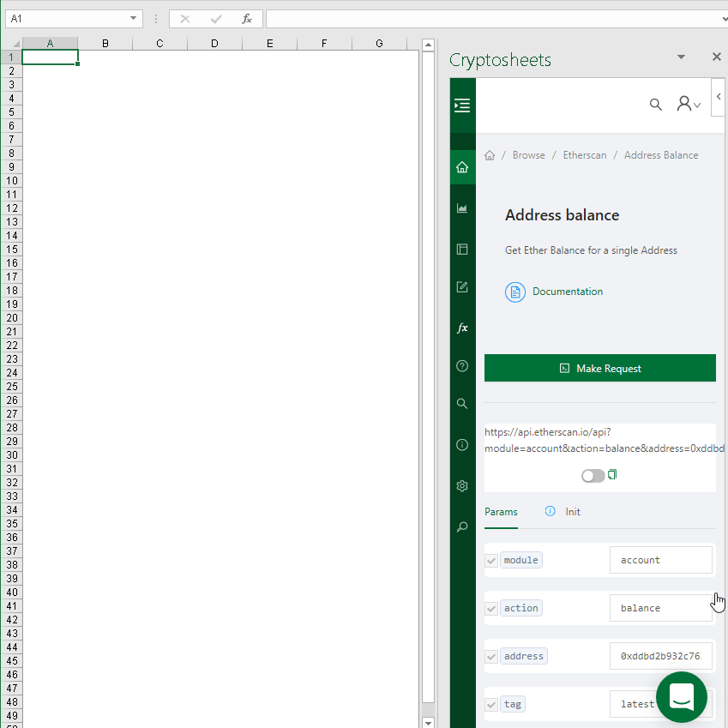
Task: Click the search magnifier in Cryptosheets sidebar
Action: pyautogui.click(x=461, y=403)
